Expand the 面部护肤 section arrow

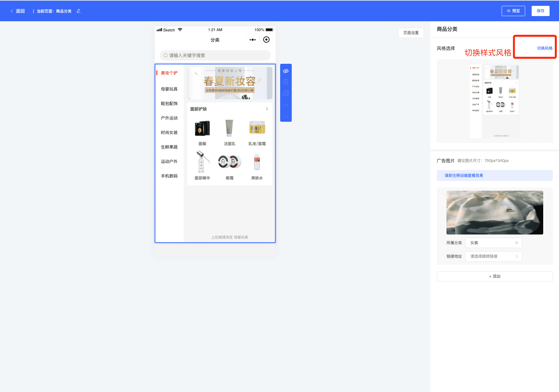point(267,109)
